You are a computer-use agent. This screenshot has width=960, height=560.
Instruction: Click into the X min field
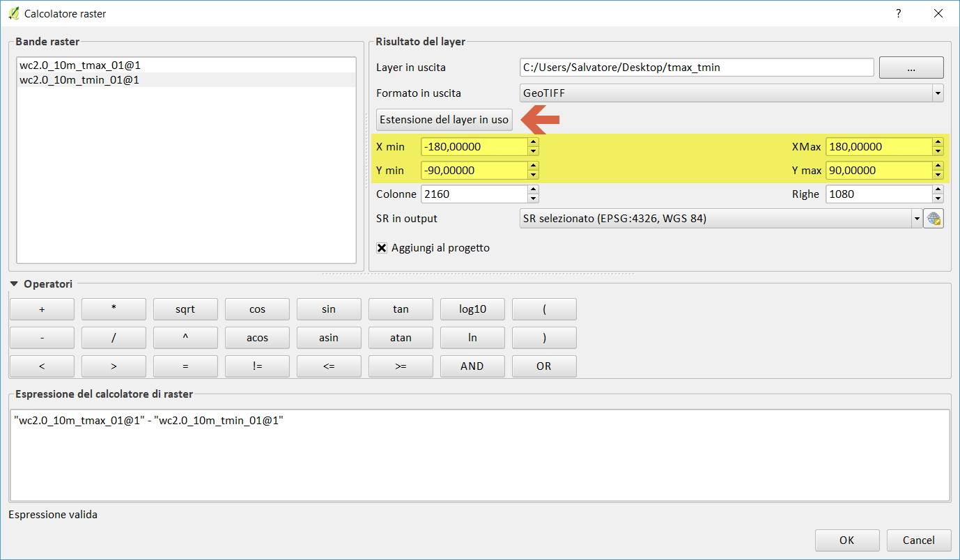474,147
